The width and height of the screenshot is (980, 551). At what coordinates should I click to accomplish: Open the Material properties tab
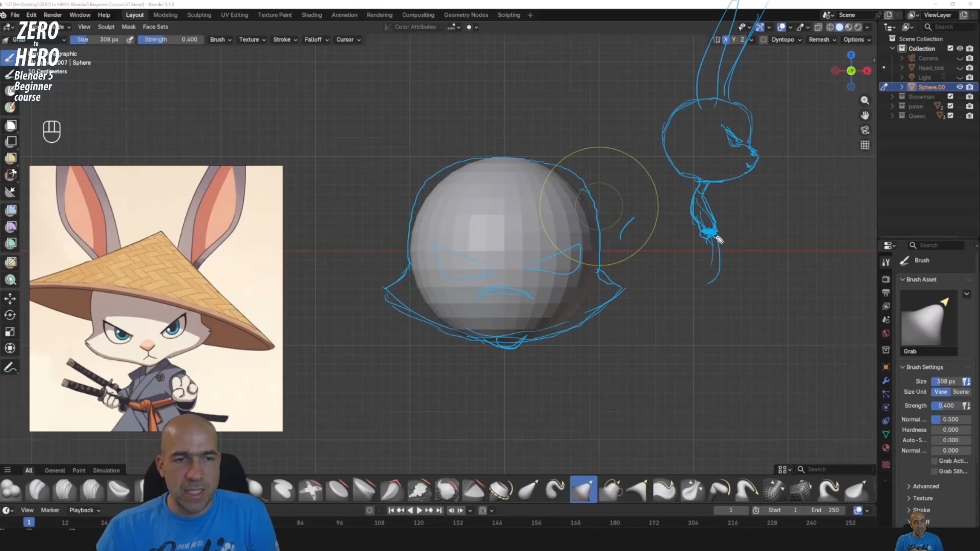pos(886,448)
